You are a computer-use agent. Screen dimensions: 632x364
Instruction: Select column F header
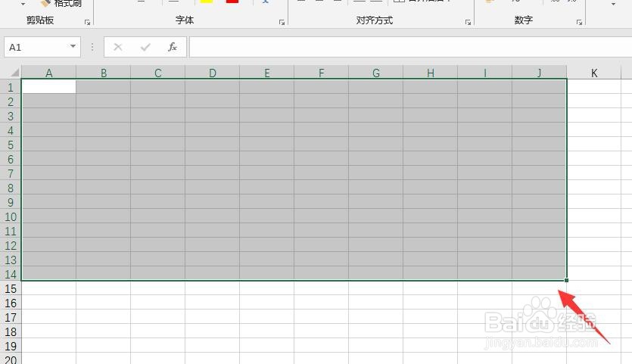(321, 73)
